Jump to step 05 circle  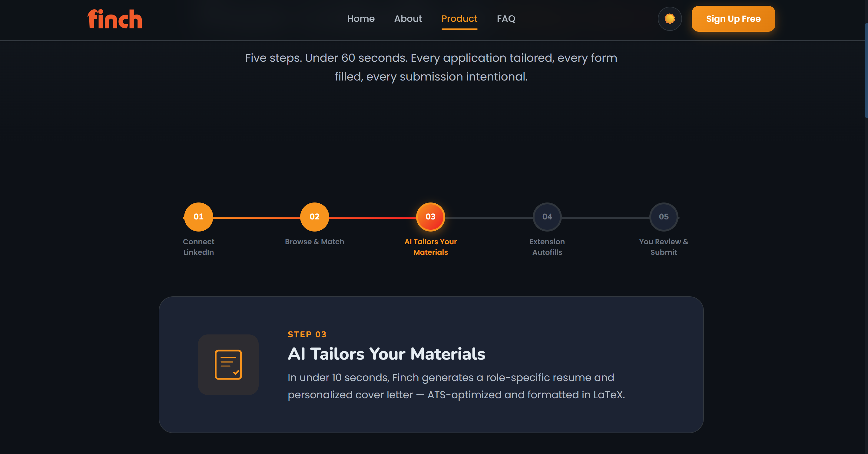pos(664,217)
